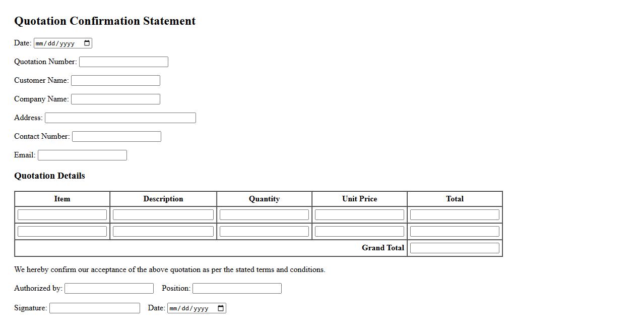Screen dimensions: 644x328
Task: Click the Signature input field
Action: point(94,308)
